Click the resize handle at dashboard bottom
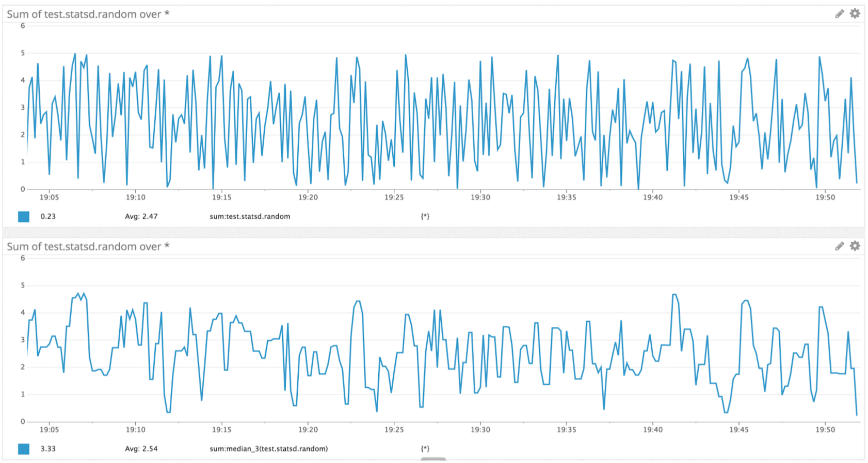The width and height of the screenshot is (868, 463). 433,459
